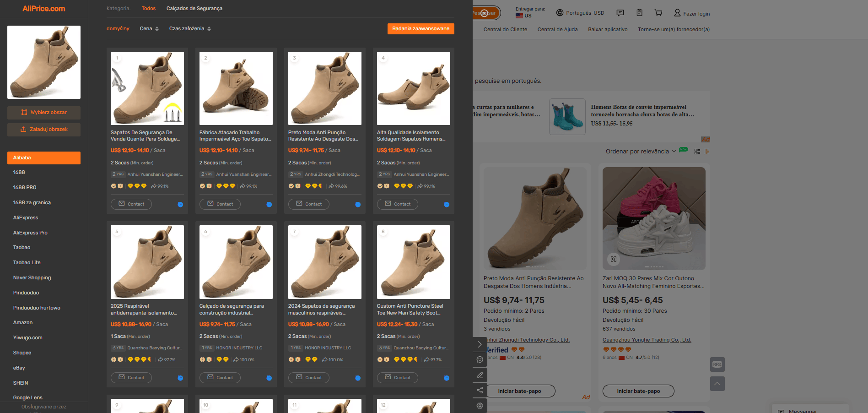
Task: Expand Ordenar por relevância dropdown
Action: click(x=641, y=152)
